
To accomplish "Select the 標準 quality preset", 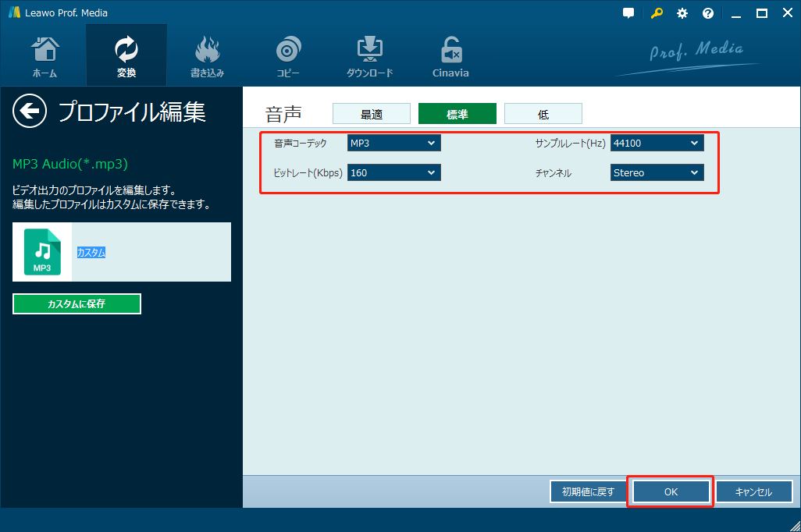I will 457,114.
